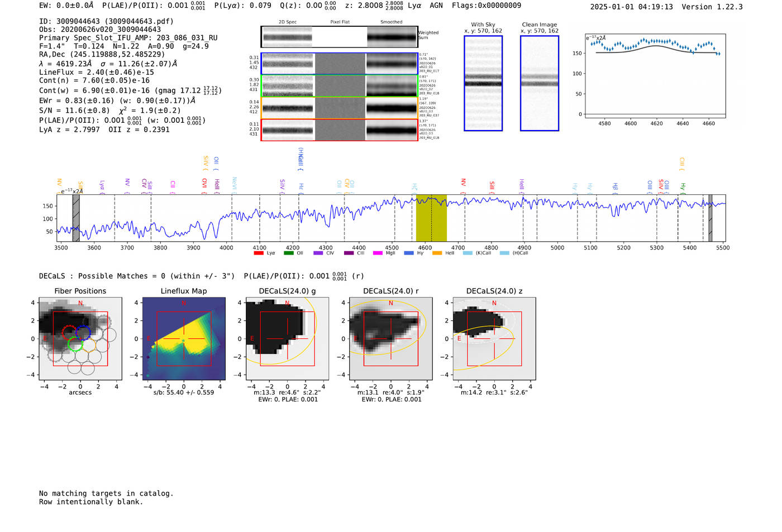This screenshot has width=782, height=532.
Task: Click 'No matching targets in catalog.' text
Action: coord(106,493)
